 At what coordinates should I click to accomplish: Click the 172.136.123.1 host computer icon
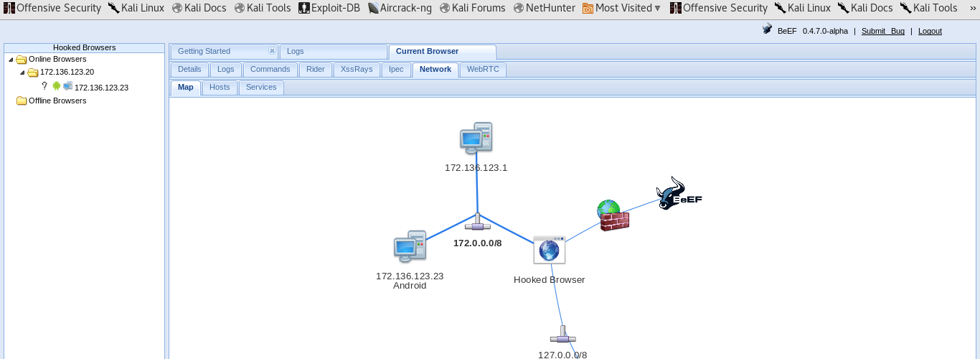click(x=476, y=137)
